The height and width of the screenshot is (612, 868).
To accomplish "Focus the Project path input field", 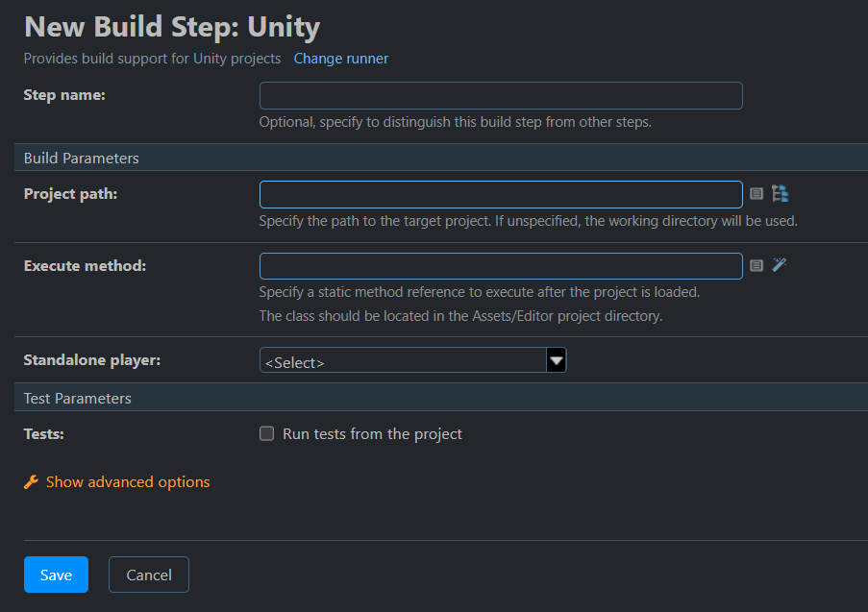I will tap(501, 195).
